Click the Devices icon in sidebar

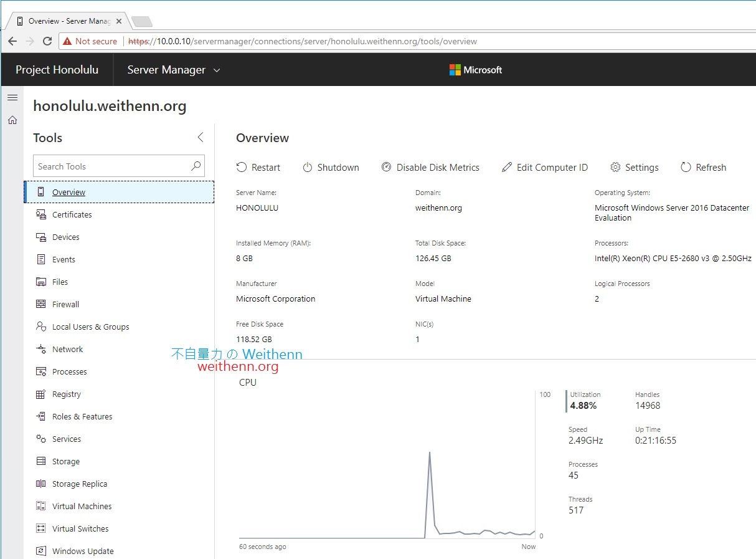point(41,237)
